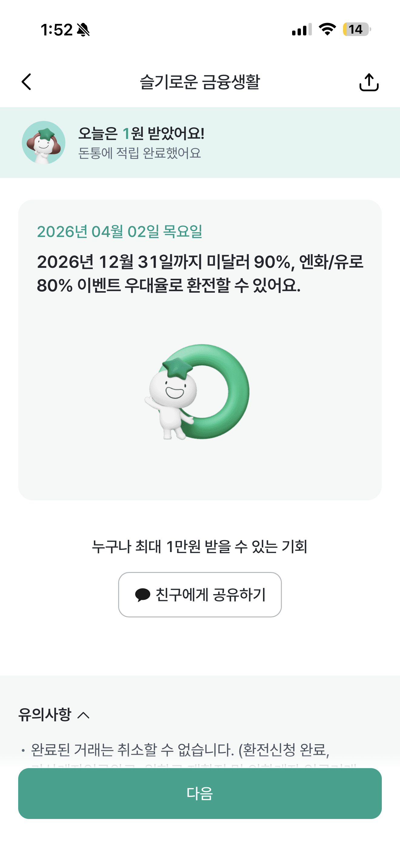Tap the 슬기로운 금융생활 title
The height and width of the screenshot is (868, 400).
(200, 82)
